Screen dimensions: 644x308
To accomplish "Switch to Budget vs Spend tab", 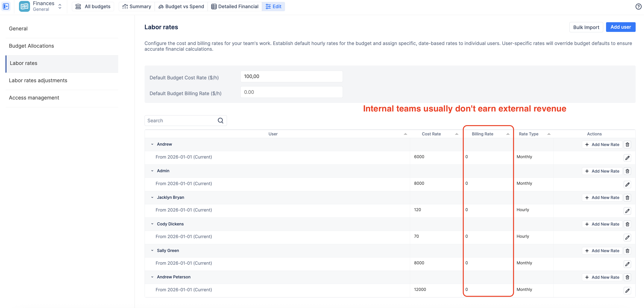I will point(181,6).
